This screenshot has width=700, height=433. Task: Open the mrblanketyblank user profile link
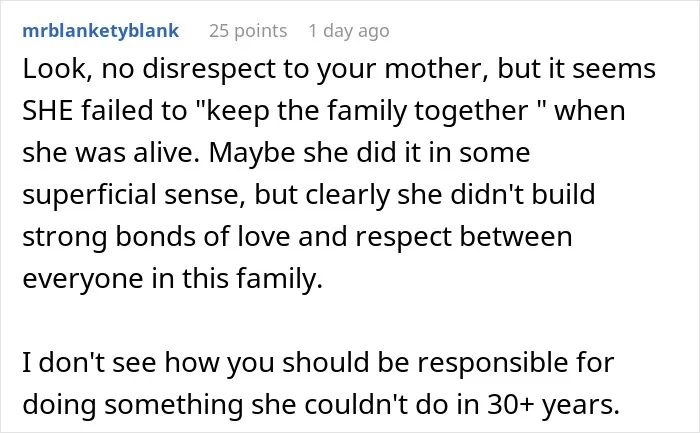(100, 31)
